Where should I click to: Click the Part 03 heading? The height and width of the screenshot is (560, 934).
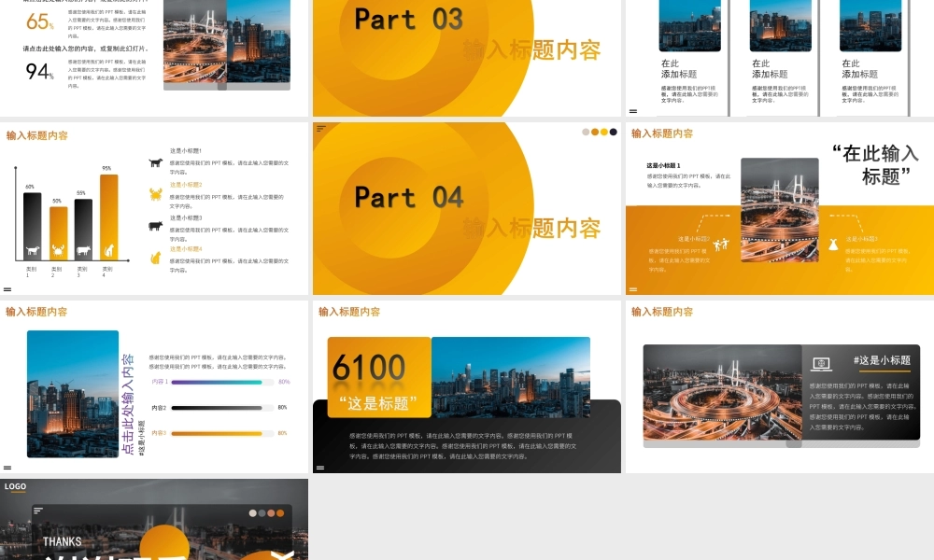[409, 19]
